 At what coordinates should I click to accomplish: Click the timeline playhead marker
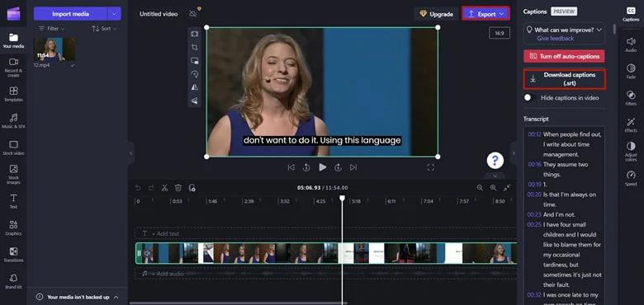tap(342, 198)
